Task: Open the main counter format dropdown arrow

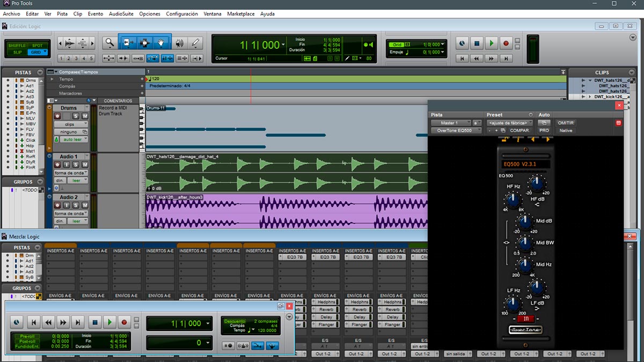Action: [283, 45]
